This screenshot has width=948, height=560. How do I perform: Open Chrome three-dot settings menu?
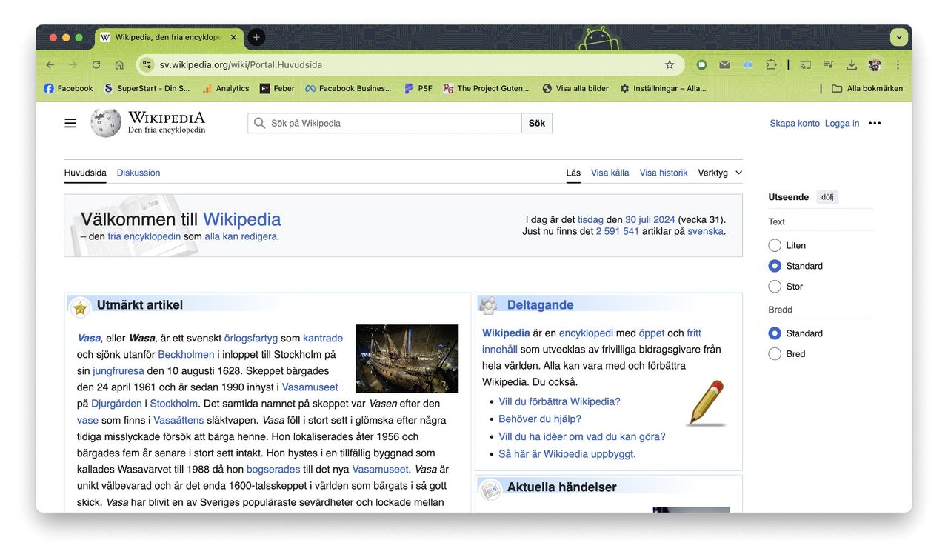pyautogui.click(x=898, y=64)
